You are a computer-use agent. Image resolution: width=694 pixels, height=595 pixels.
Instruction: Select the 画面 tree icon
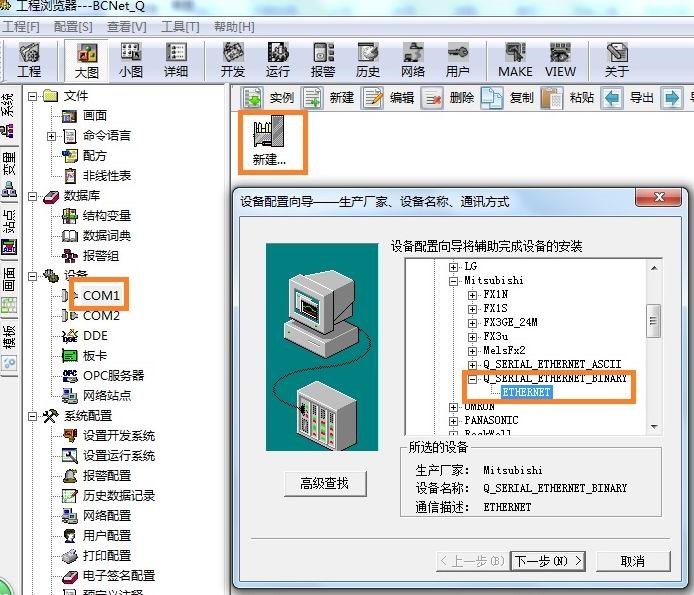click(x=69, y=116)
